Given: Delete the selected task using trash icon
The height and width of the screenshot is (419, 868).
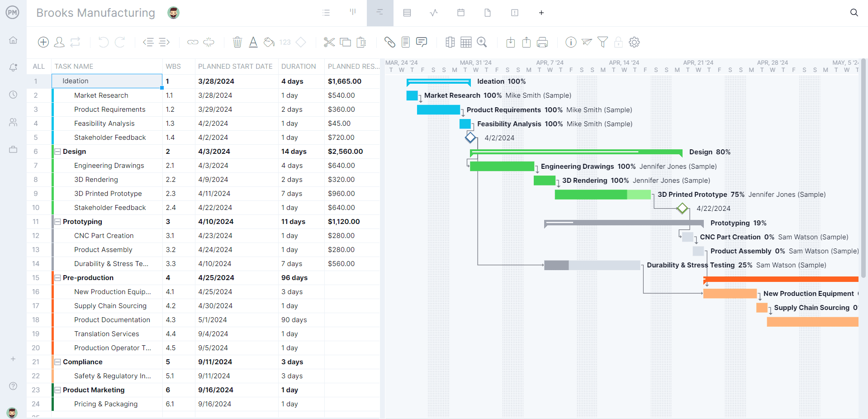Looking at the screenshot, I should coord(237,42).
